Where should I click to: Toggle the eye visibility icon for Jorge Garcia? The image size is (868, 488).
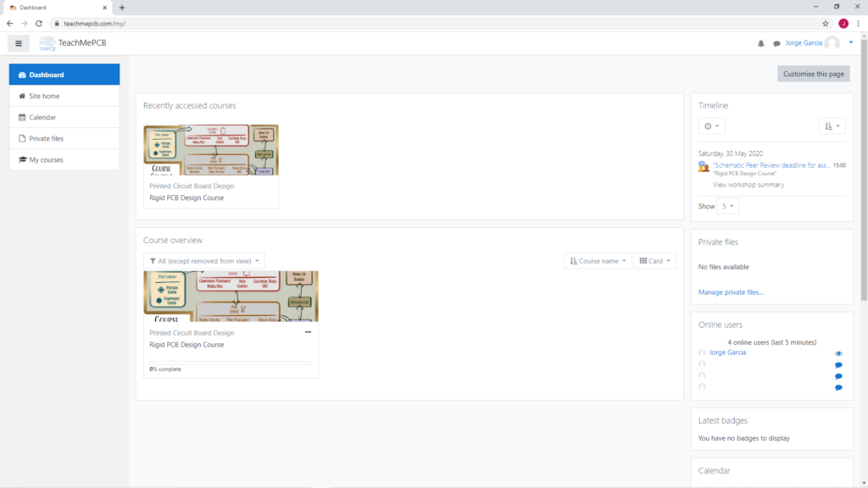(x=838, y=353)
